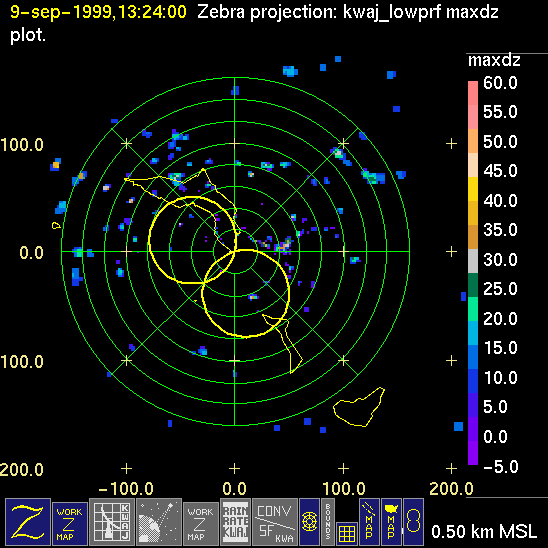Open the gray WORK Z MAP icon

click(201, 524)
